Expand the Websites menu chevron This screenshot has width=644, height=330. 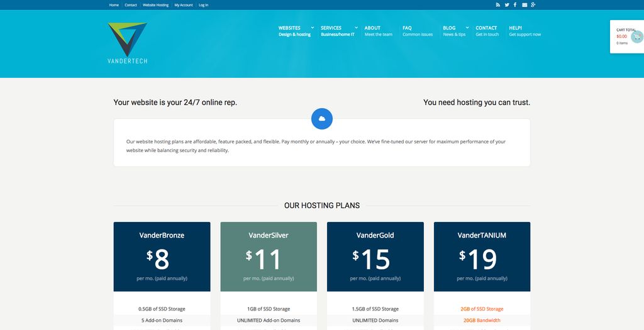[x=312, y=28]
